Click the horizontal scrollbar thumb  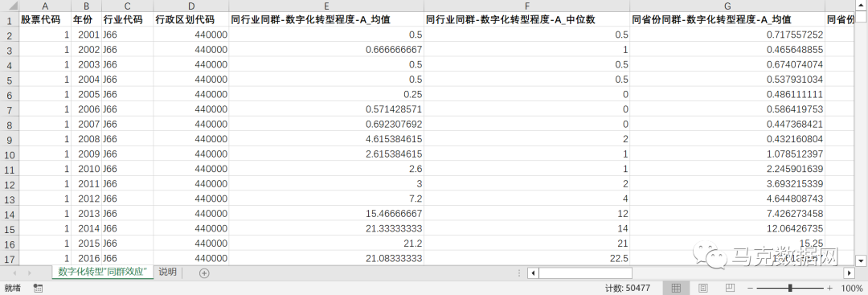click(x=586, y=272)
